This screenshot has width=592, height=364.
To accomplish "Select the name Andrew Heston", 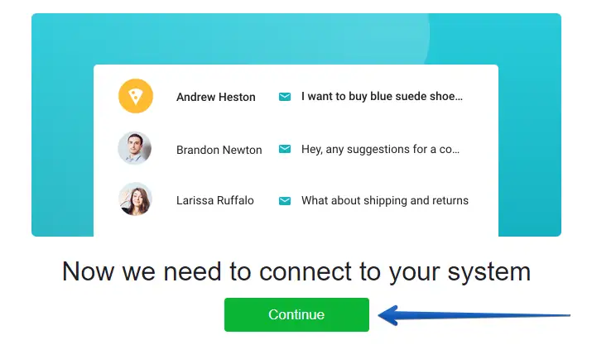I will pyautogui.click(x=215, y=97).
